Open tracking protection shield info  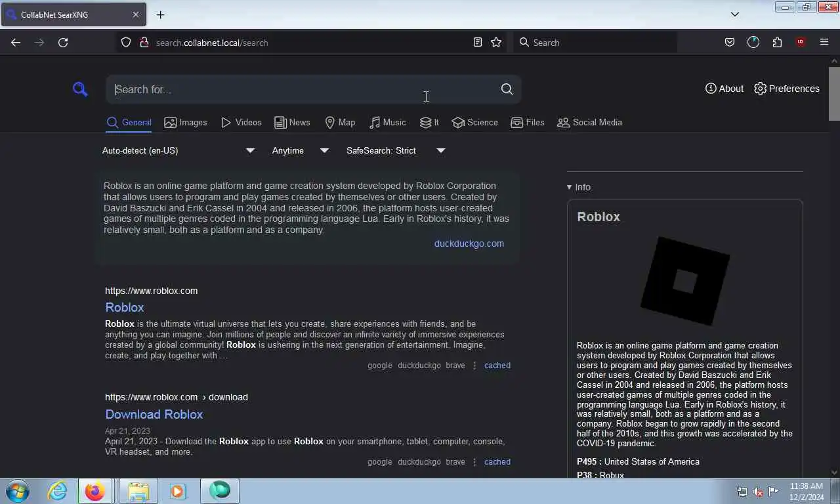click(126, 43)
